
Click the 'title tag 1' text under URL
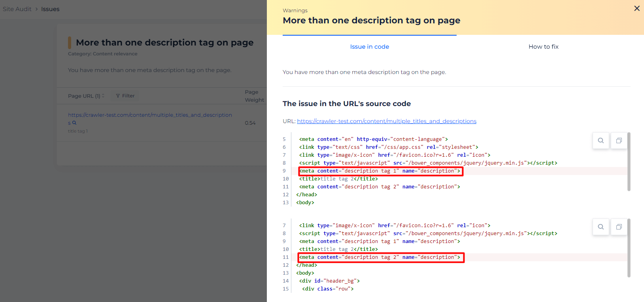coord(78,131)
